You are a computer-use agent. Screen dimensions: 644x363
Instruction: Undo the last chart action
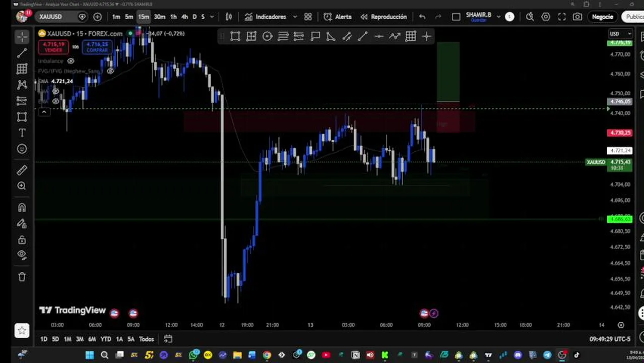click(x=422, y=17)
